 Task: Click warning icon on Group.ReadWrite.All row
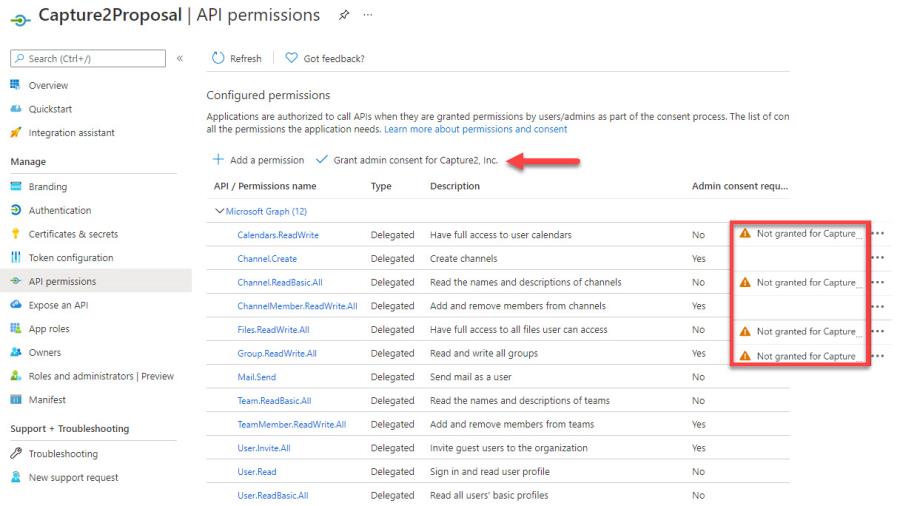745,356
